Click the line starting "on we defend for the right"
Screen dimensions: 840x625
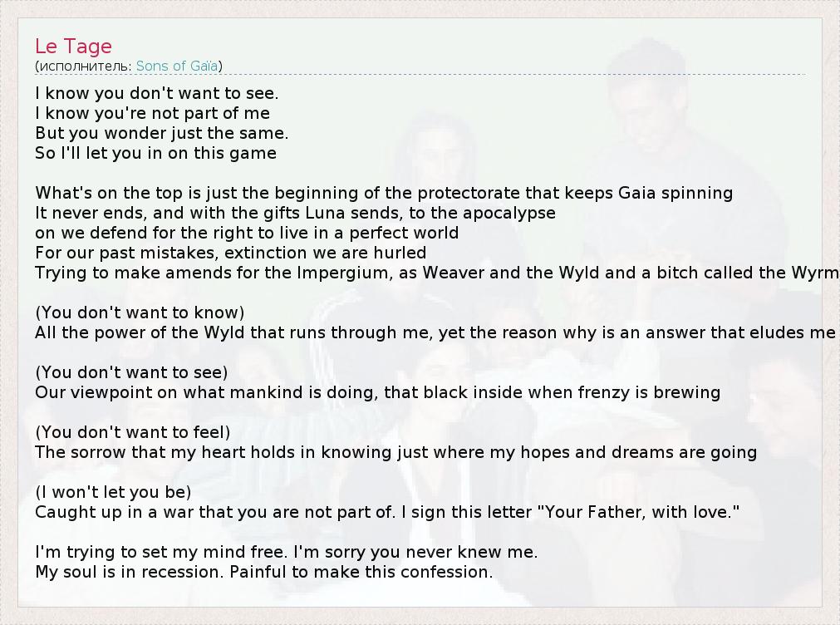tap(247, 233)
